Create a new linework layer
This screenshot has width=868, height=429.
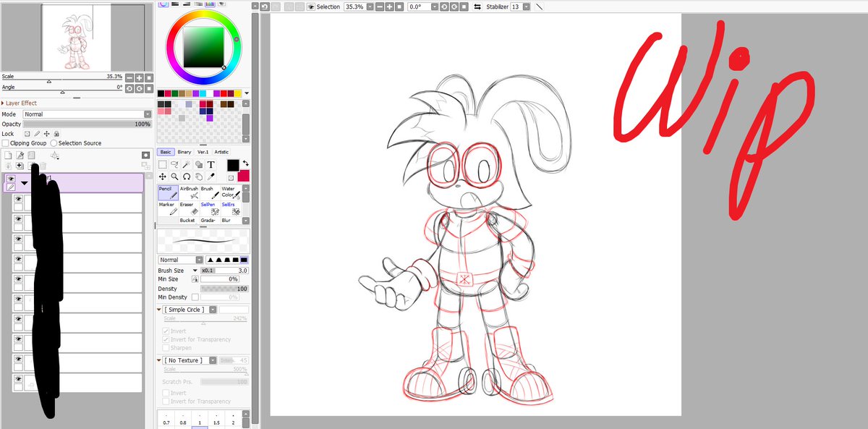point(20,156)
